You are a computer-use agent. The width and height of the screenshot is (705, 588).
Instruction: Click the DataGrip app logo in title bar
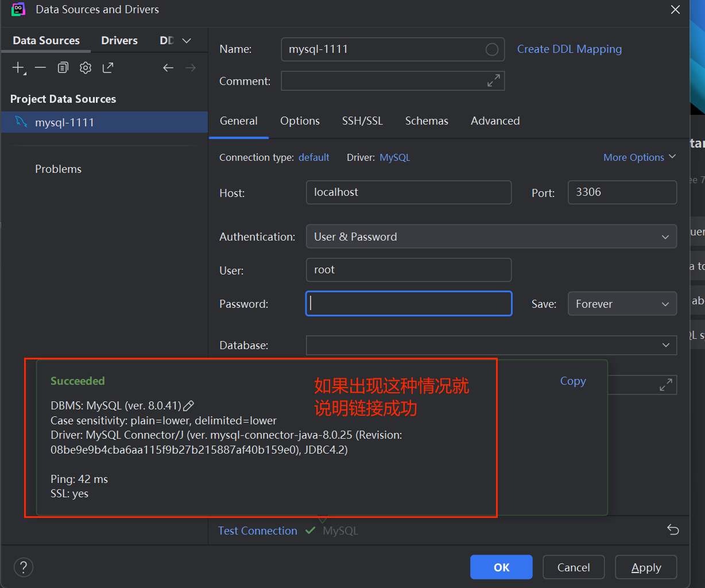click(x=18, y=9)
